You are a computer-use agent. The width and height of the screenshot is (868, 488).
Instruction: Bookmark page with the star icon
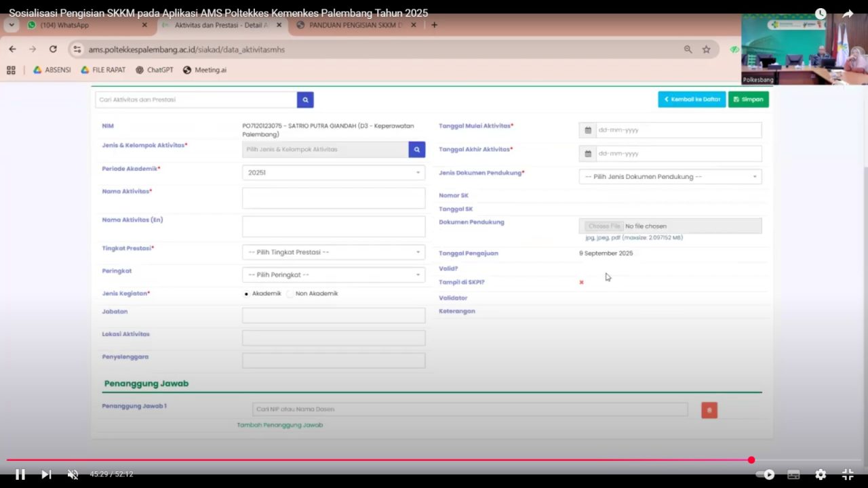[x=706, y=49]
